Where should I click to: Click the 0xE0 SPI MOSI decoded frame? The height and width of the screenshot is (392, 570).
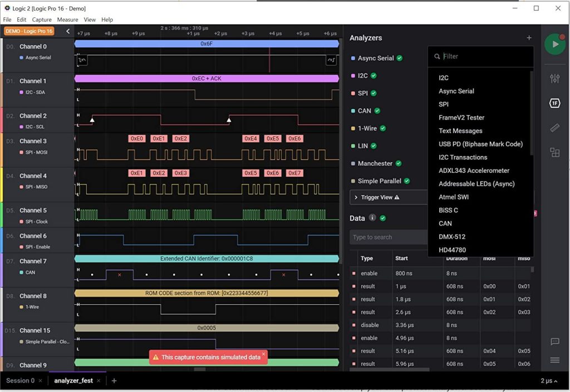pyautogui.click(x=137, y=138)
